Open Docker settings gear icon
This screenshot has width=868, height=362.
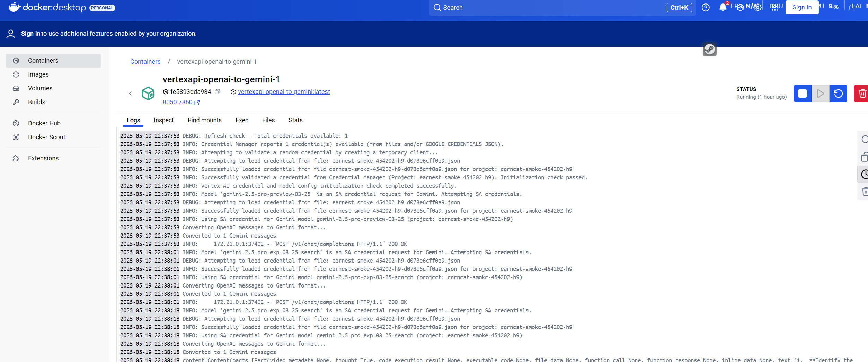point(758,8)
